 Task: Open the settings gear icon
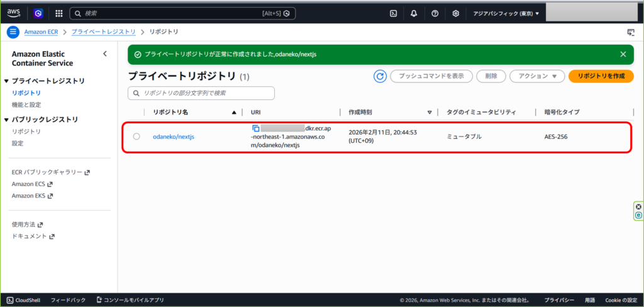tap(456, 13)
